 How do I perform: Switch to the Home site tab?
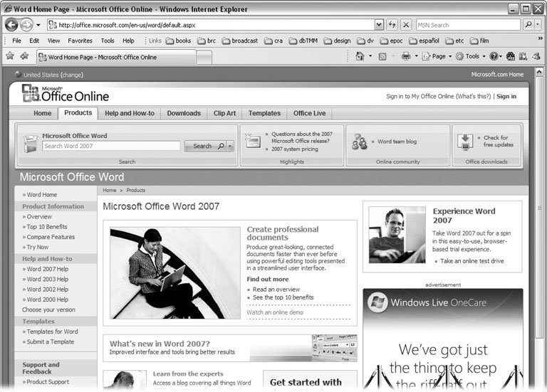(x=43, y=113)
